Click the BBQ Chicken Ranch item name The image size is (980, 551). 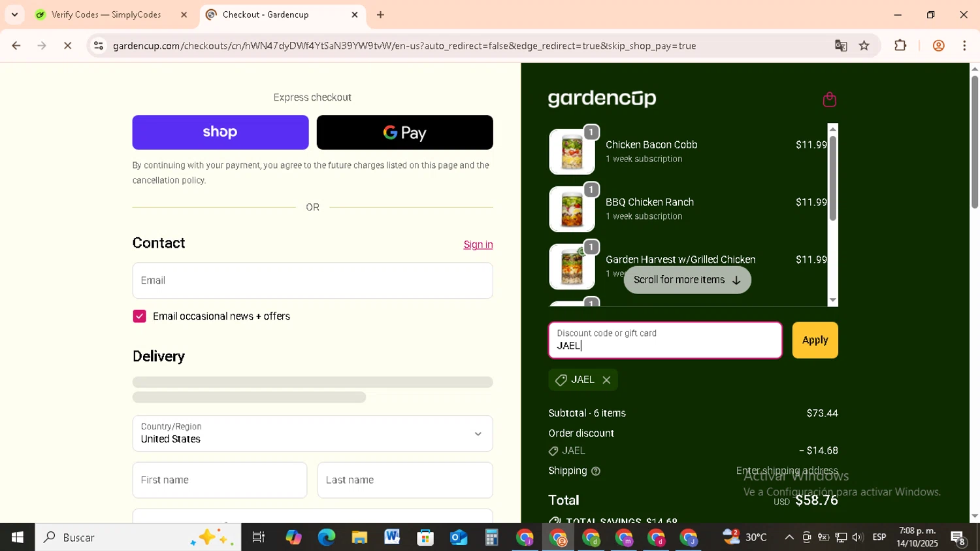coord(649,203)
